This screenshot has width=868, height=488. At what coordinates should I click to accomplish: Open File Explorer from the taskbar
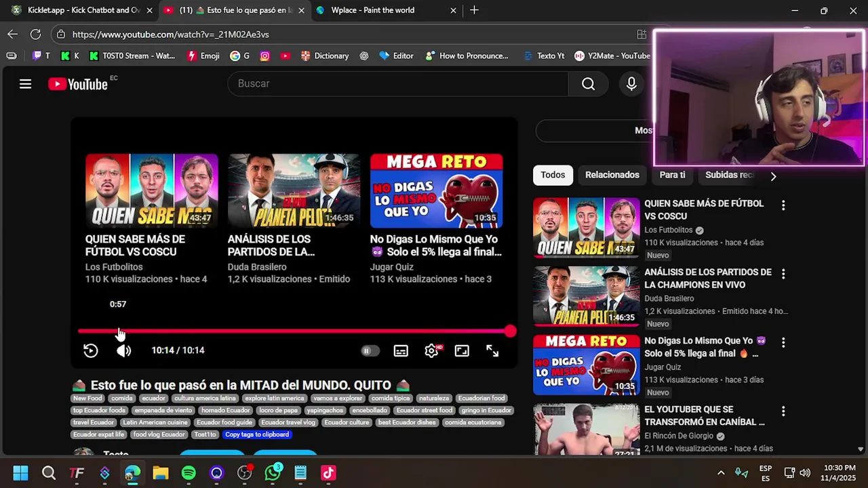(161, 472)
